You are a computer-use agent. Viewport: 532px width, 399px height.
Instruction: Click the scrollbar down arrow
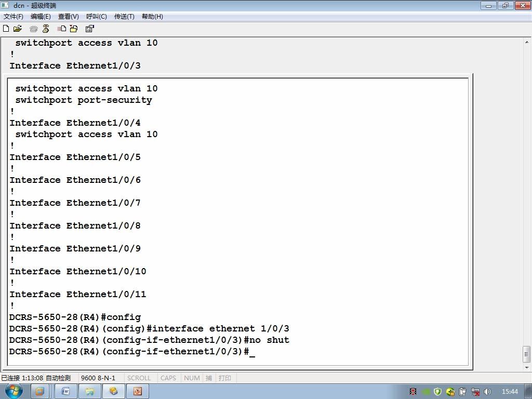click(x=527, y=367)
